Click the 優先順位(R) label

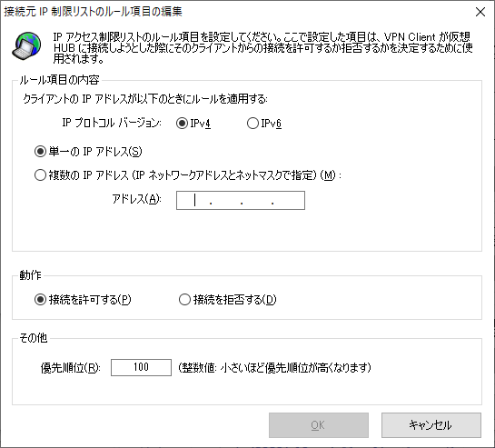[71, 368]
